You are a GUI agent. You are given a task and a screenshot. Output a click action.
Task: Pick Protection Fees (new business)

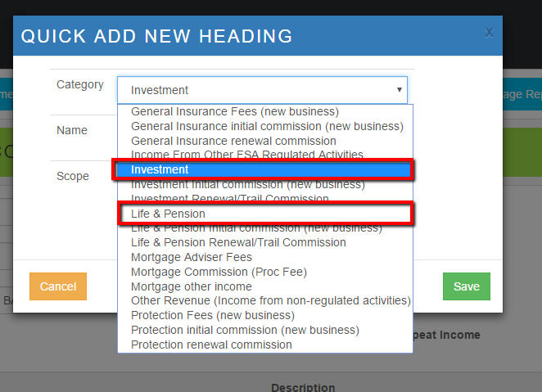click(x=213, y=315)
